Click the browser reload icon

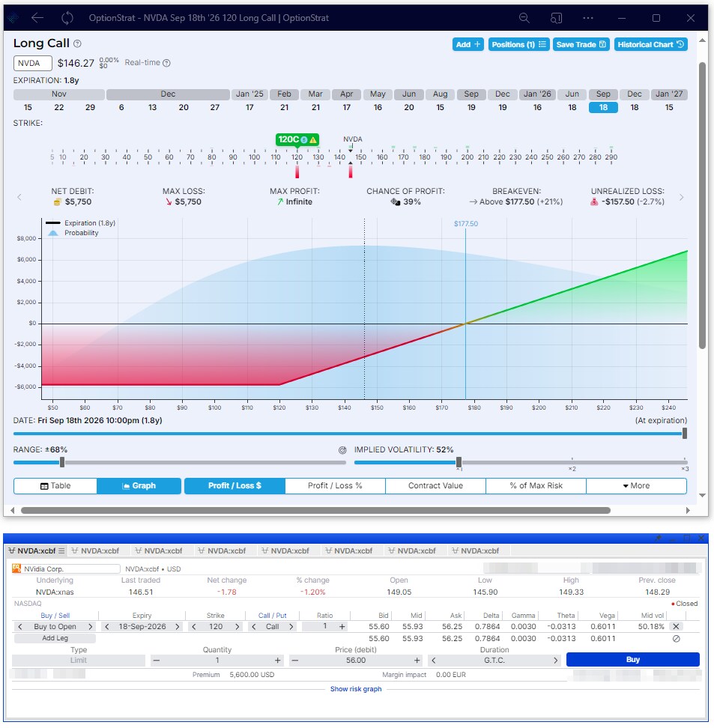(67, 18)
